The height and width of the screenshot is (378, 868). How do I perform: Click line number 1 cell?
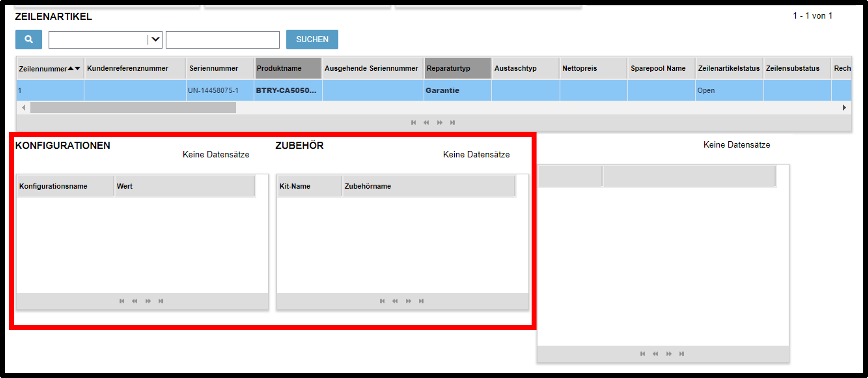[x=50, y=90]
